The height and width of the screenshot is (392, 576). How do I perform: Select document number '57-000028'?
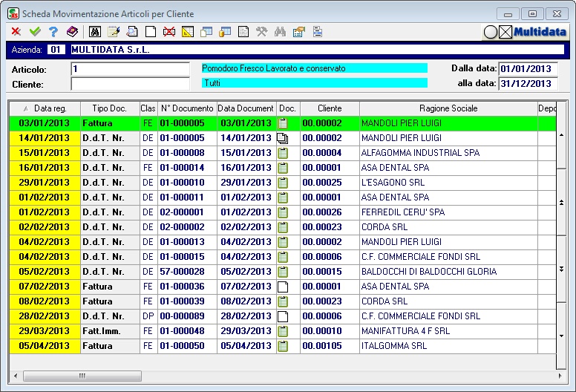coord(187,272)
